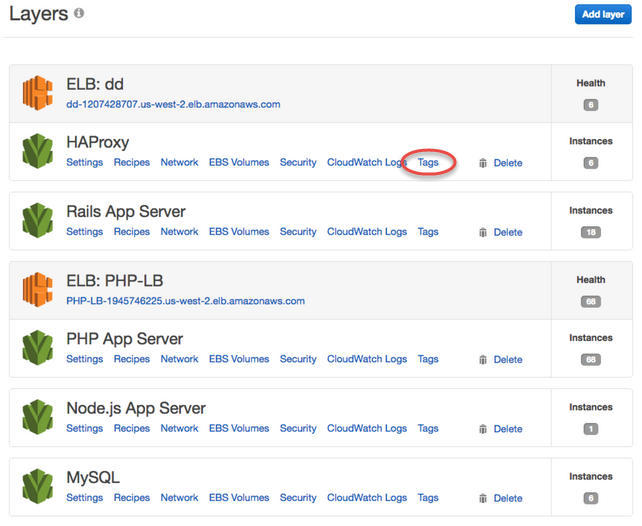This screenshot has height=526, width=642.
Task: Open Node.js App Server Network
Action: (x=179, y=429)
